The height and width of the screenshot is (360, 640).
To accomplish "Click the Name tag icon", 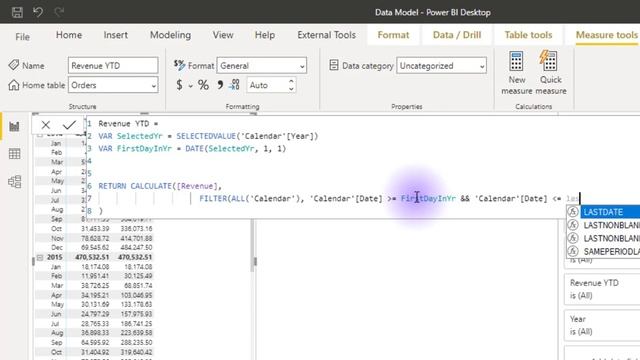I will (x=13, y=65).
